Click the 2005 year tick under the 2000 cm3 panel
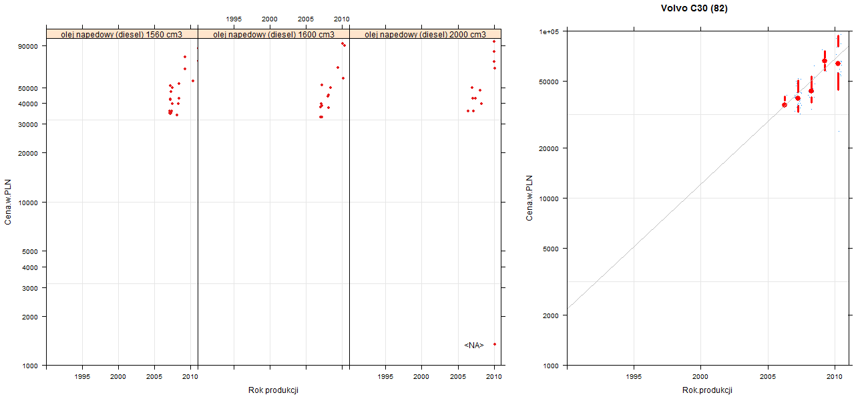868x401 pixels. coord(457,377)
